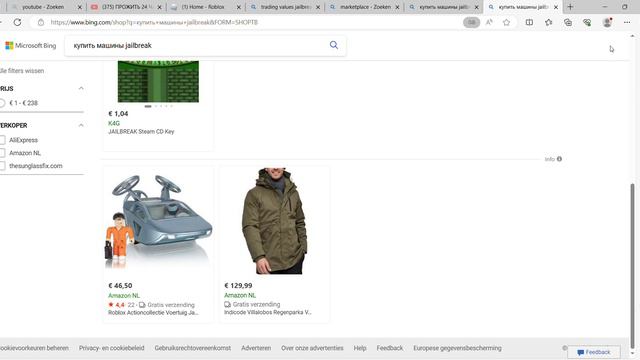Click the Microsoft Bing logo

pyautogui.click(x=31, y=46)
